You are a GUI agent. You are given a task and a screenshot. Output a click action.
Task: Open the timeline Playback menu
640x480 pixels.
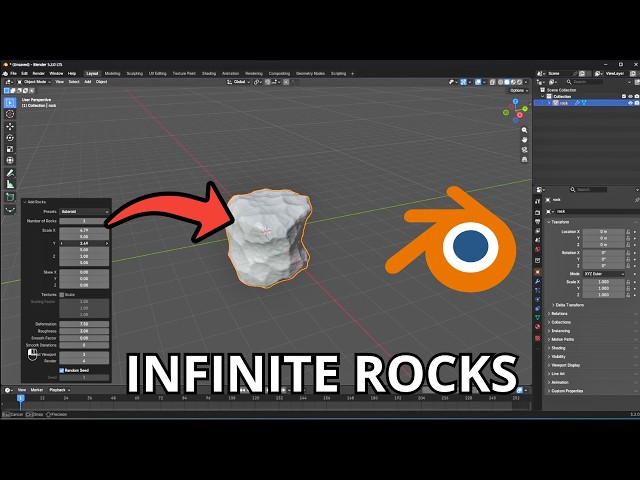coord(59,390)
